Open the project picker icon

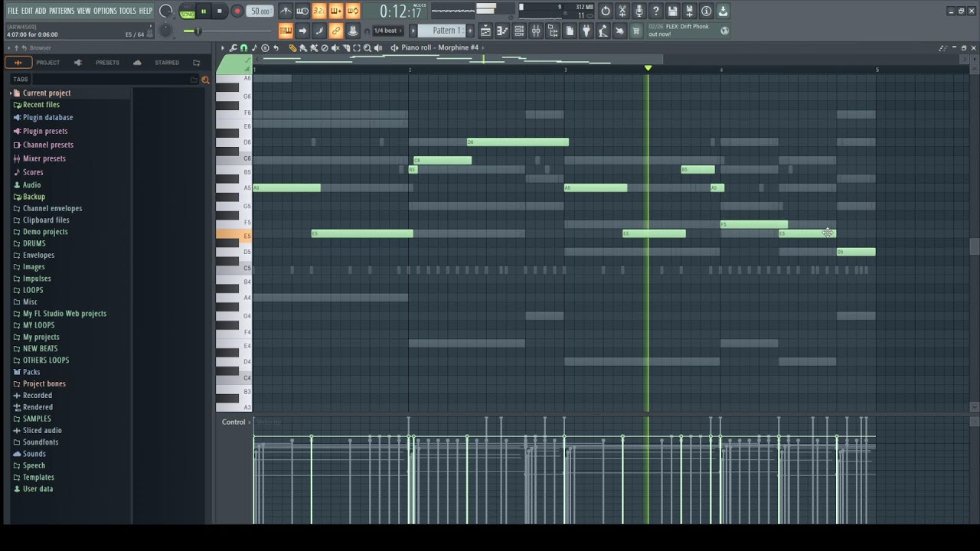tap(570, 31)
